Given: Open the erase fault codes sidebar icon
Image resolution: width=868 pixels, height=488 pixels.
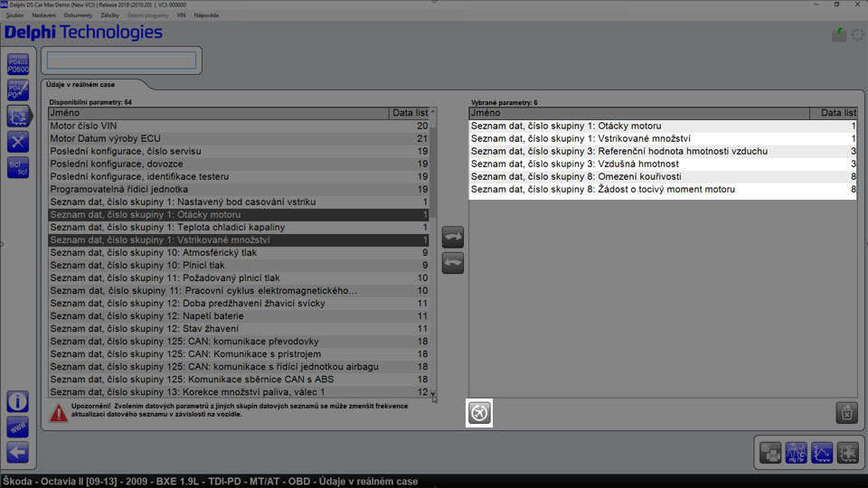Looking at the screenshot, I should coord(18,89).
